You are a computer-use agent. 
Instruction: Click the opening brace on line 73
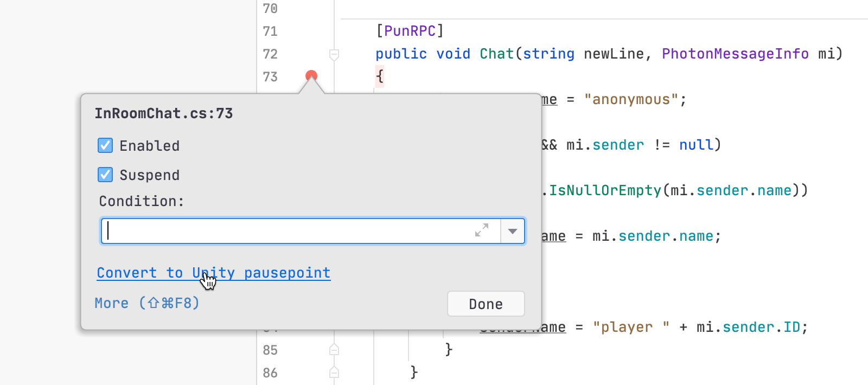coord(380,76)
